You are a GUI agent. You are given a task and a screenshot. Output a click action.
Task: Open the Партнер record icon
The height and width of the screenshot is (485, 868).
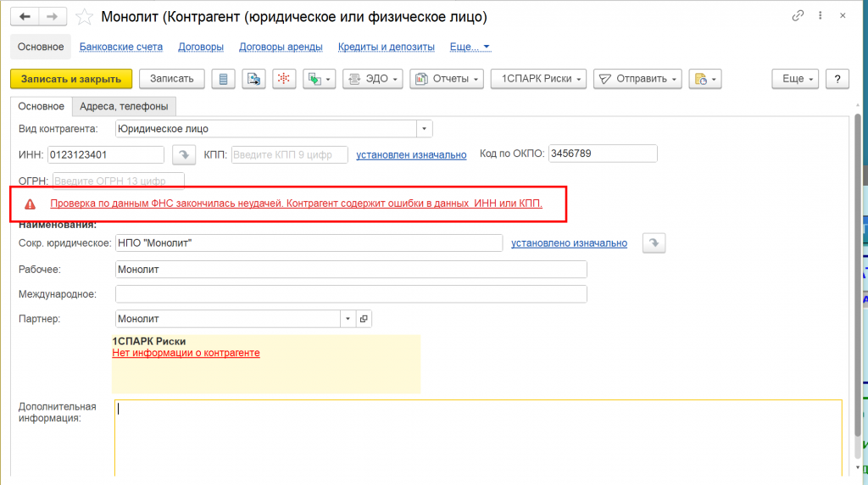364,319
